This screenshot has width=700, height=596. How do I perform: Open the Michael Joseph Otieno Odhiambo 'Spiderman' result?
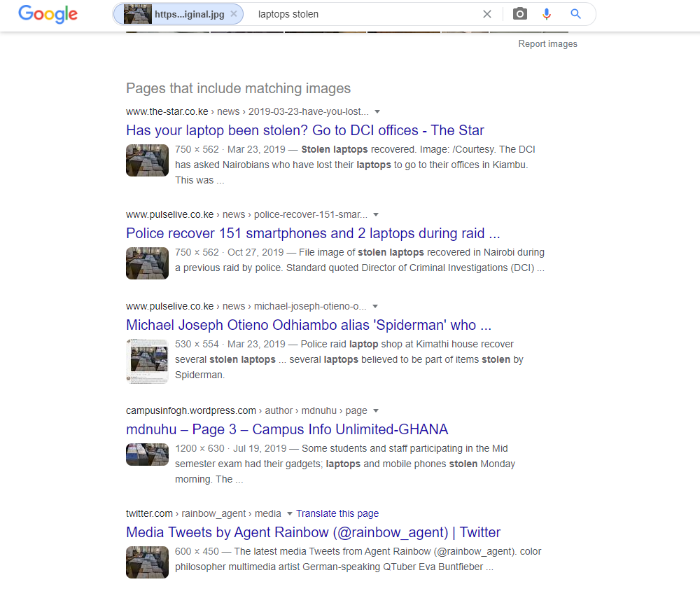click(x=309, y=325)
